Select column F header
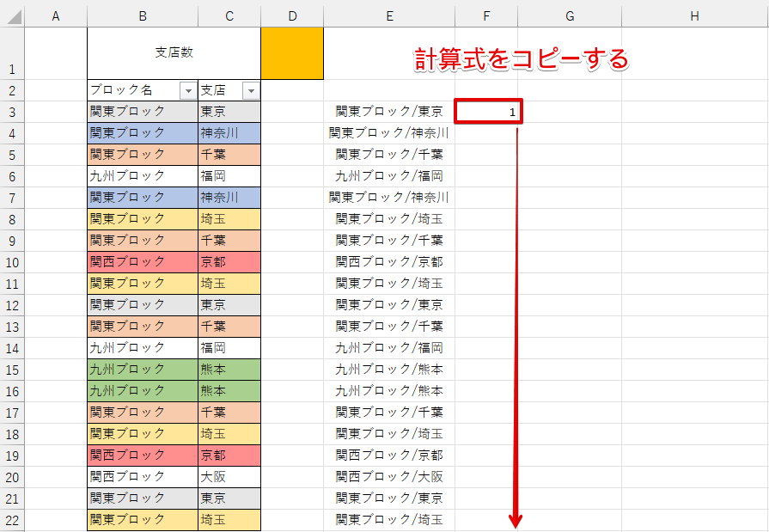 486,16
